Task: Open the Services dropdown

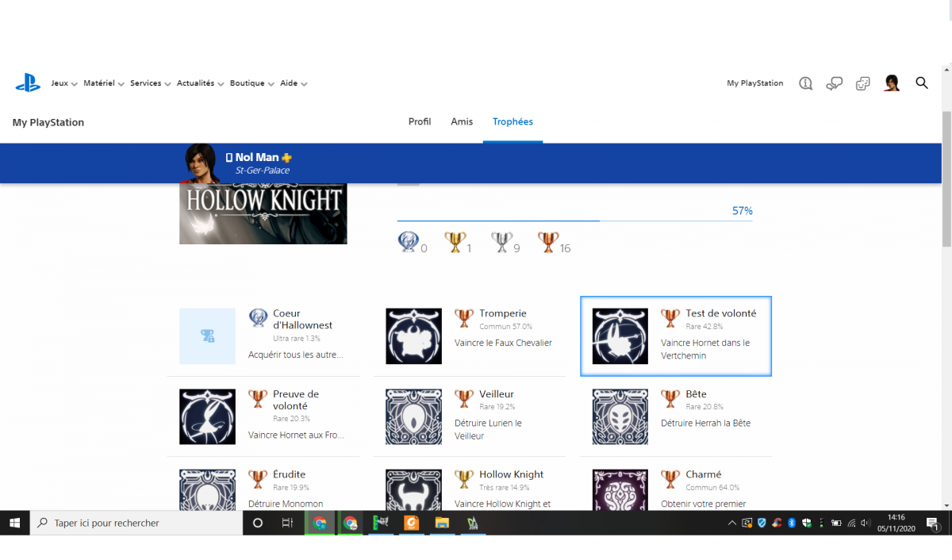Action: coord(151,83)
